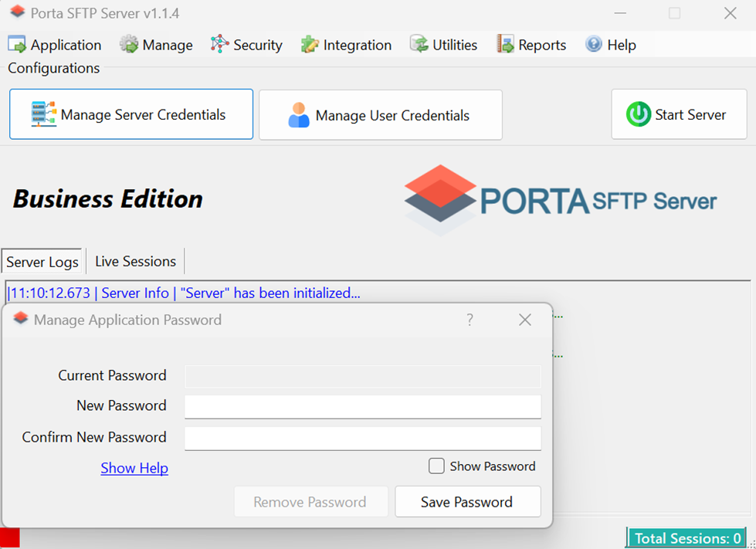Click the green power icon on Start Server
756x549 pixels.
tap(639, 114)
